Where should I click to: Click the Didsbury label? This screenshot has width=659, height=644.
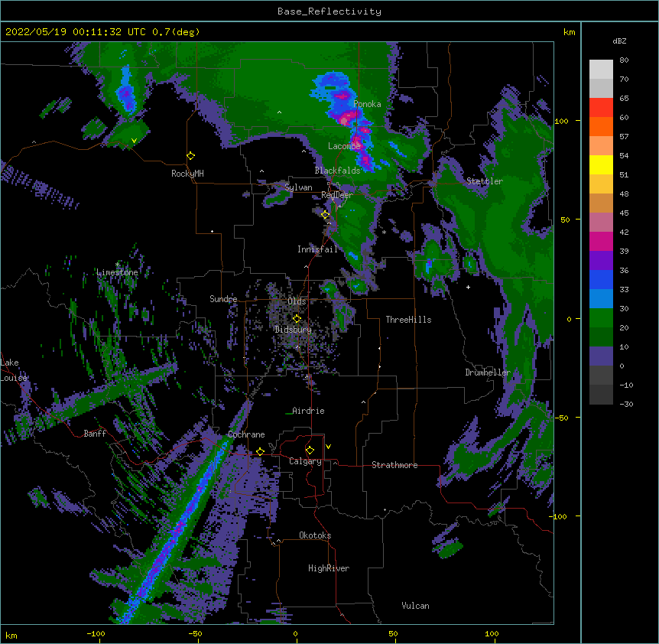[294, 330]
